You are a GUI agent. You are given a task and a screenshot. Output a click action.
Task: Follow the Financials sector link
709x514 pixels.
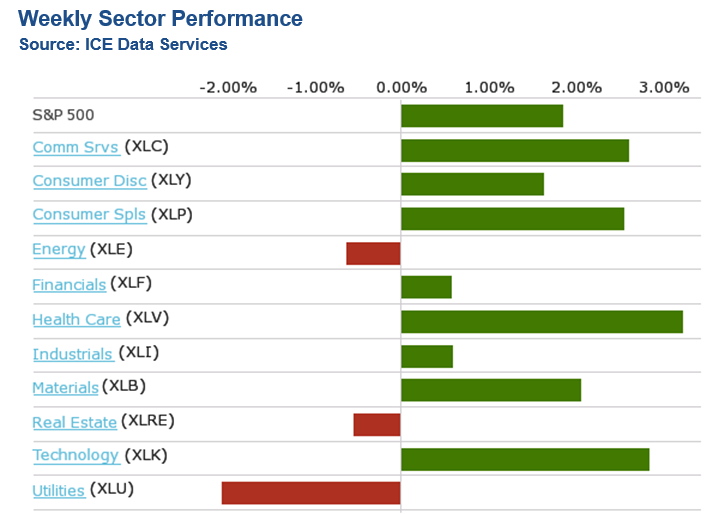point(69,285)
